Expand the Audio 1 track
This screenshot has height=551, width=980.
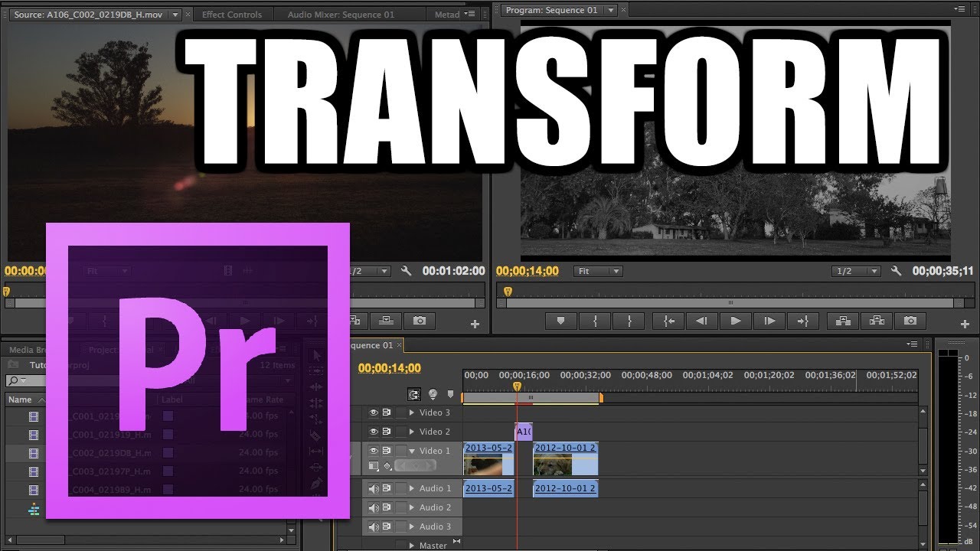coord(411,488)
